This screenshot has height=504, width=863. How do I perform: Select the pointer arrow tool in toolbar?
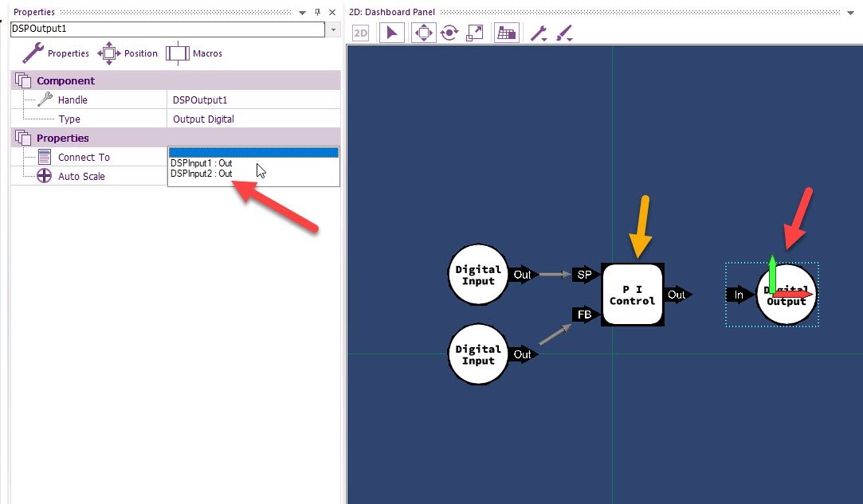(392, 33)
